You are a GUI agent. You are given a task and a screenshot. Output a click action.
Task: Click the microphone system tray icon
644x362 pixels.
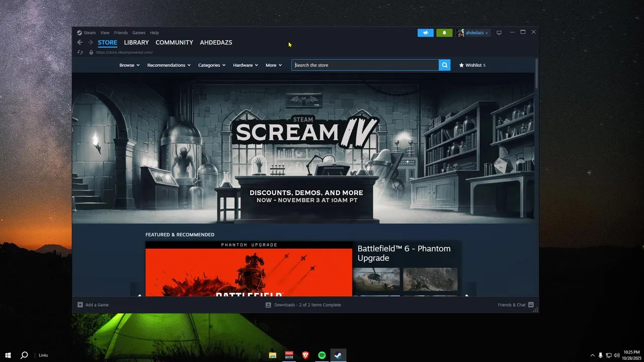coord(600,355)
